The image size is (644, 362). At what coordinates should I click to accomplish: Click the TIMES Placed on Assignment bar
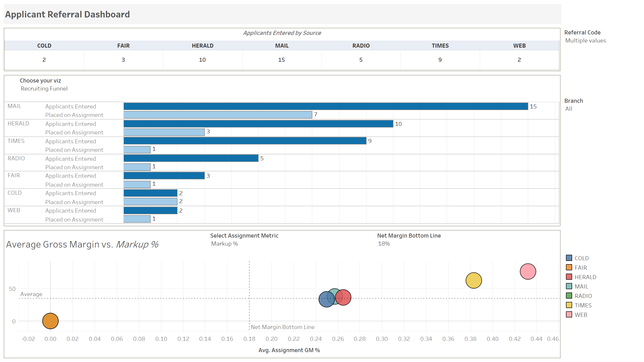click(137, 149)
